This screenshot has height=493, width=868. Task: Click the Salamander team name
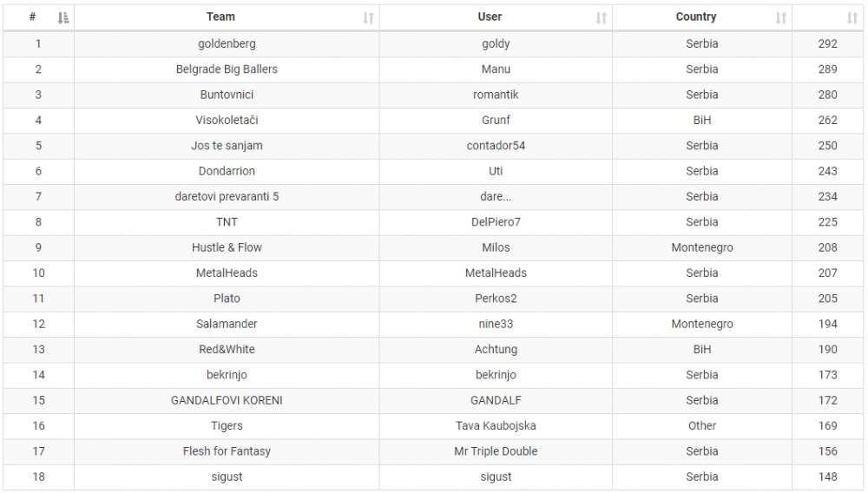pyautogui.click(x=227, y=324)
